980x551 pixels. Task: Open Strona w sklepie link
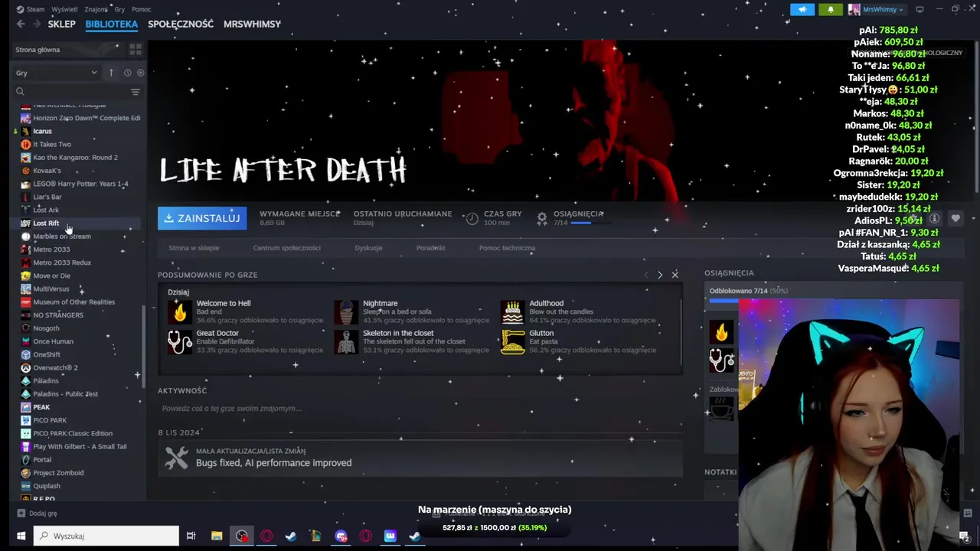[194, 248]
